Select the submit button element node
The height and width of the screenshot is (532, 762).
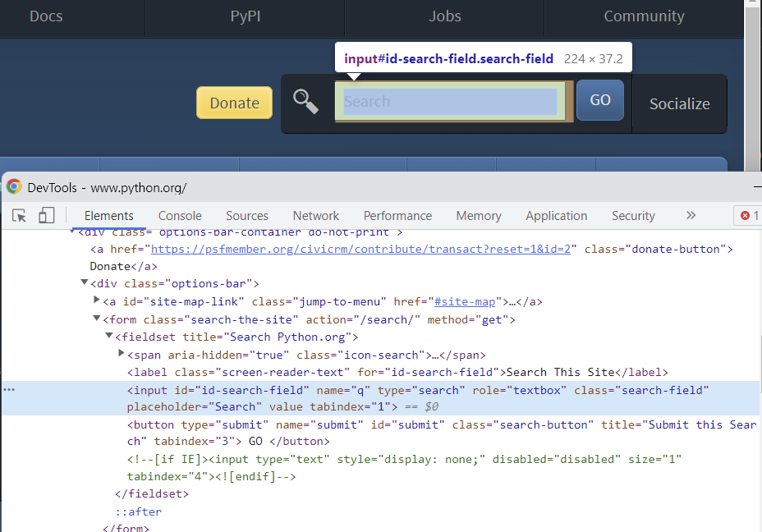point(441,433)
